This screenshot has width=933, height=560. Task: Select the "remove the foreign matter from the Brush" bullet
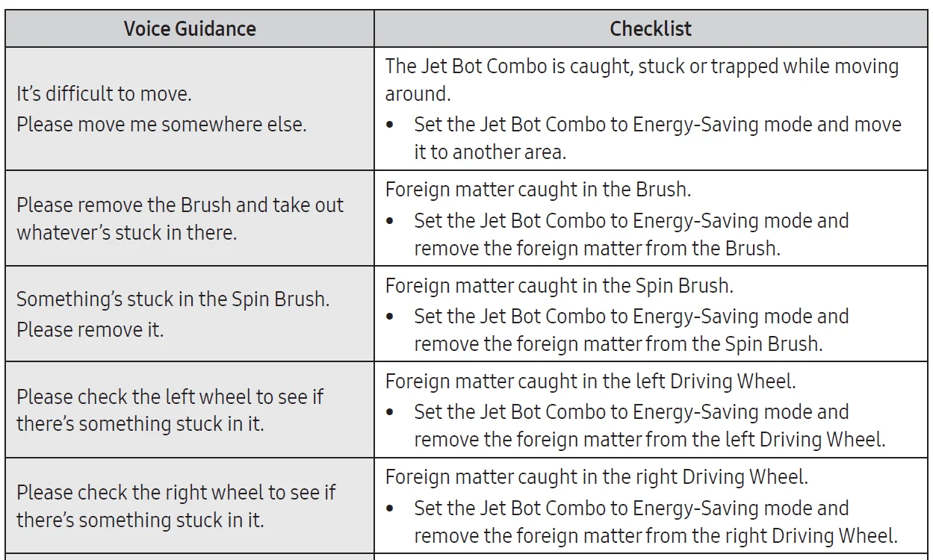click(631, 234)
